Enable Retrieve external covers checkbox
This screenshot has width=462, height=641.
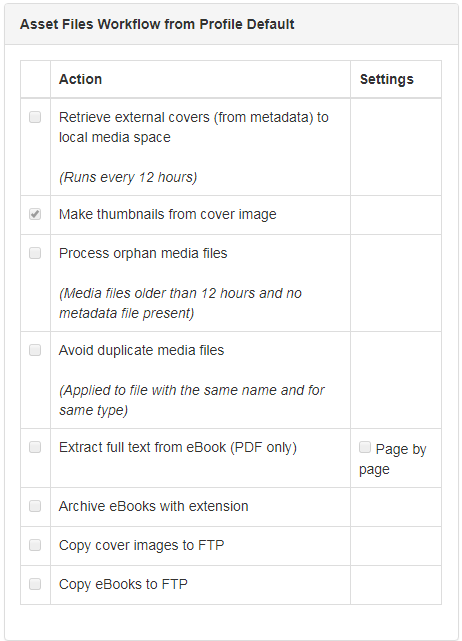pyautogui.click(x=35, y=117)
